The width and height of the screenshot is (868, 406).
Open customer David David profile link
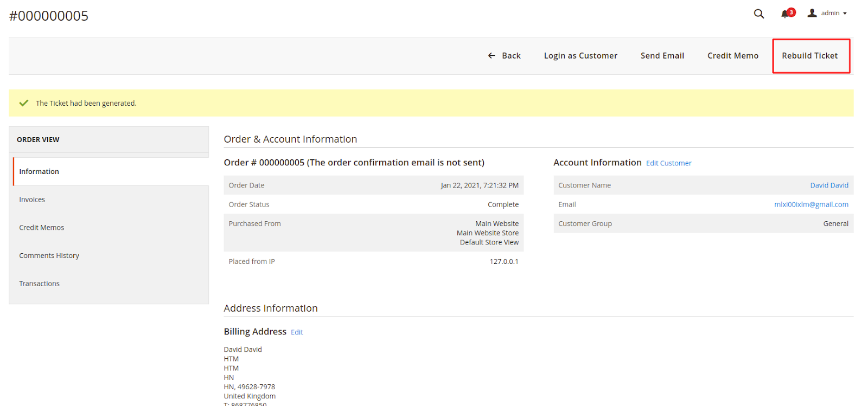point(829,185)
